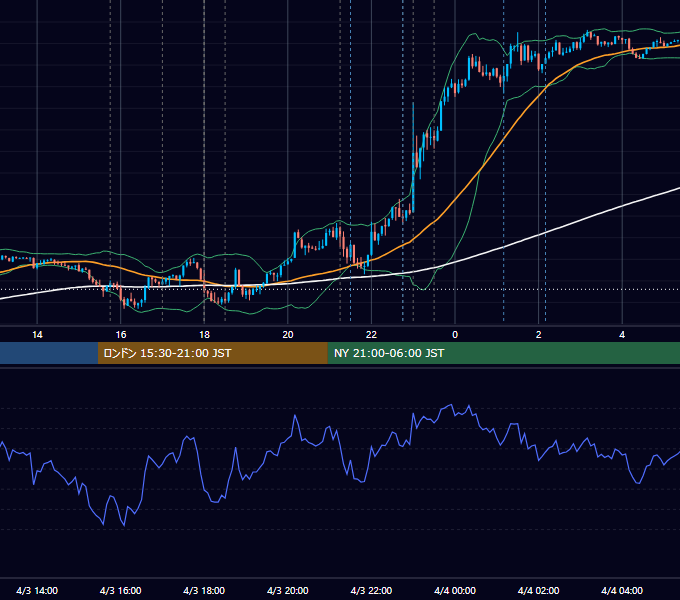This screenshot has width=680, height=600.
Task: Click the '18' hour label on price chart axis
Action: pos(204,335)
